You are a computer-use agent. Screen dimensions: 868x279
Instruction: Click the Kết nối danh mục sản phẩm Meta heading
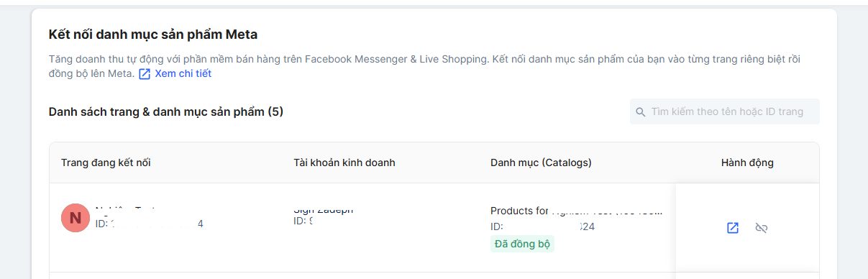(152, 34)
